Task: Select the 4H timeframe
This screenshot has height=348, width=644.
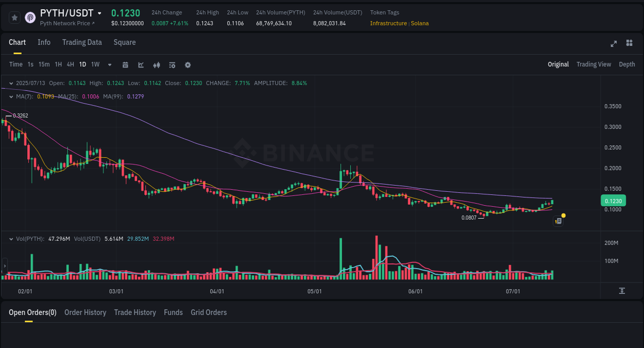Action: 70,64
